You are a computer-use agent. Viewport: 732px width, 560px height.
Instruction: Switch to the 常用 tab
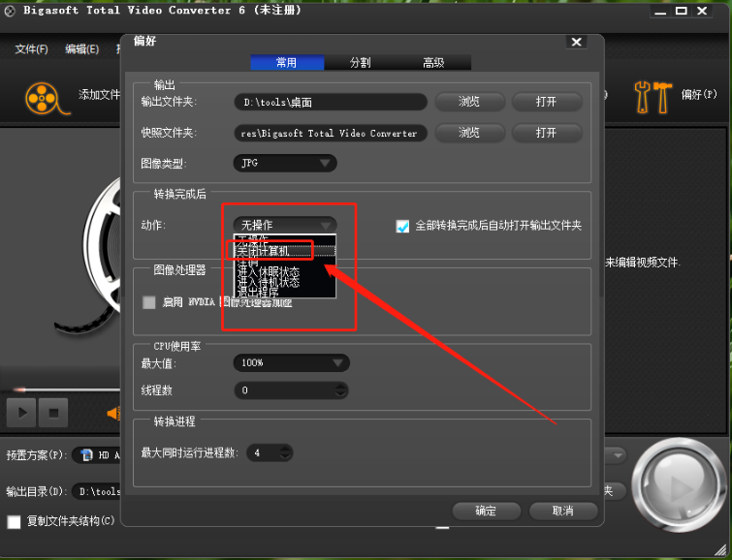point(287,63)
